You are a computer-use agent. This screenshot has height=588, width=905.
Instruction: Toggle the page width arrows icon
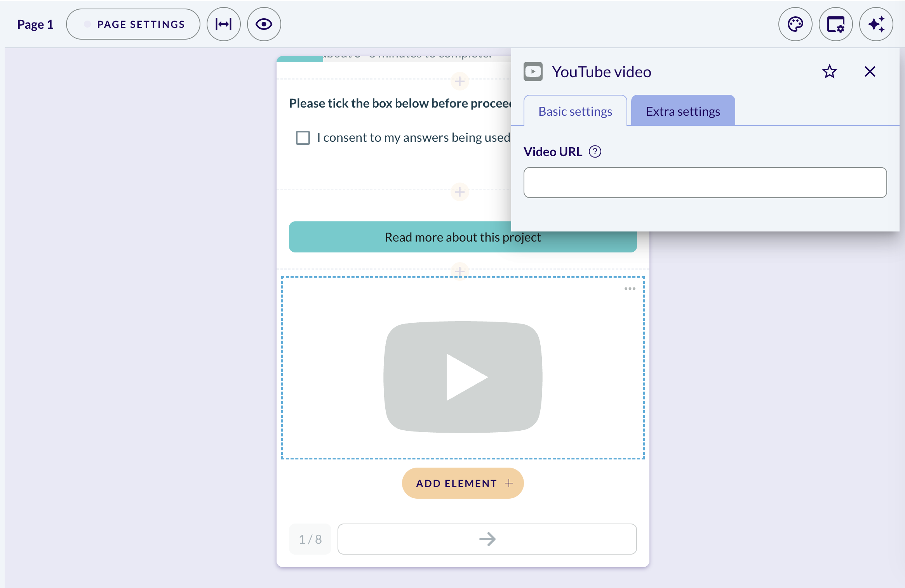[224, 24]
